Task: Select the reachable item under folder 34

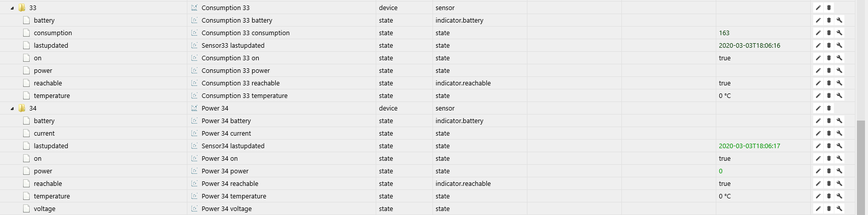Action: pos(48,183)
